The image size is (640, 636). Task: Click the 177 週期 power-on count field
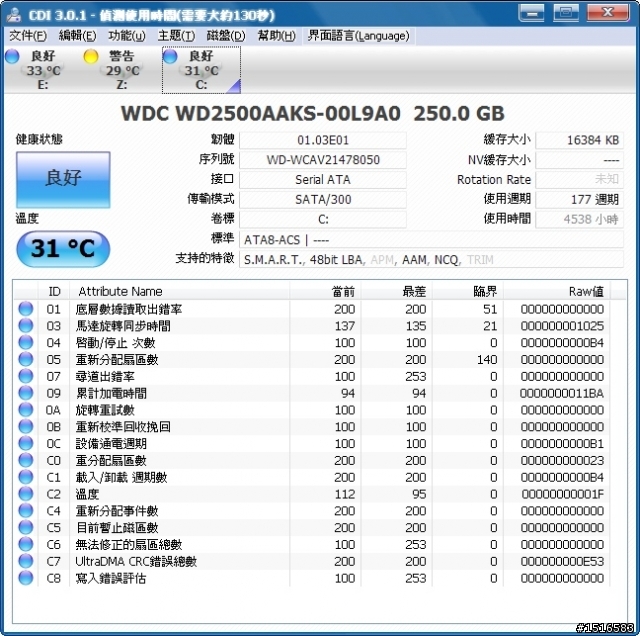579,199
